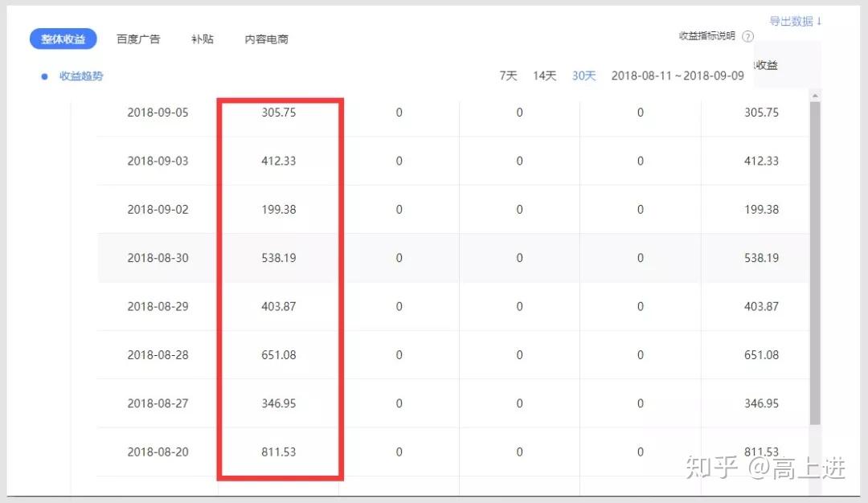Click the last-column 199.38 total of 2018-09-02
Screen dimensions: 868x503
tap(761, 210)
